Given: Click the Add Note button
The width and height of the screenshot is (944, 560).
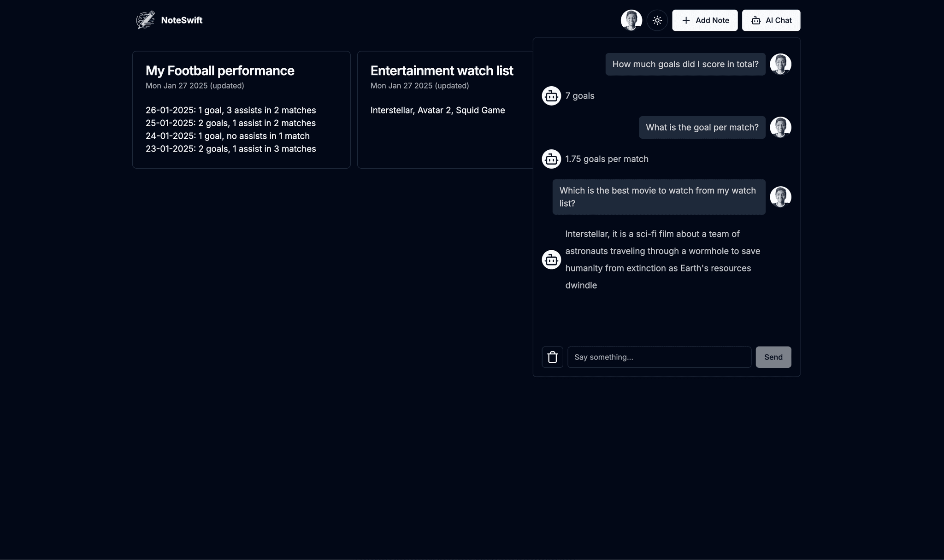Looking at the screenshot, I should 704,20.
